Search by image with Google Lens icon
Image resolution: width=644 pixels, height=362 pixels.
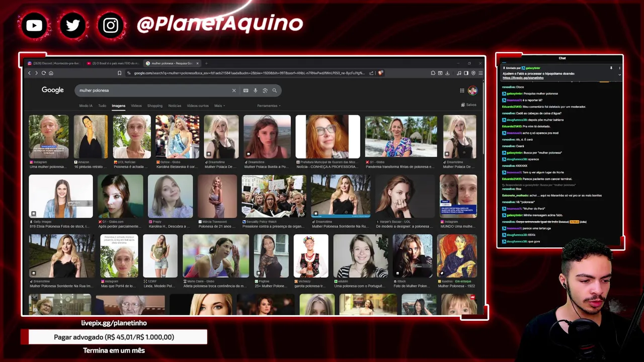coord(265,90)
